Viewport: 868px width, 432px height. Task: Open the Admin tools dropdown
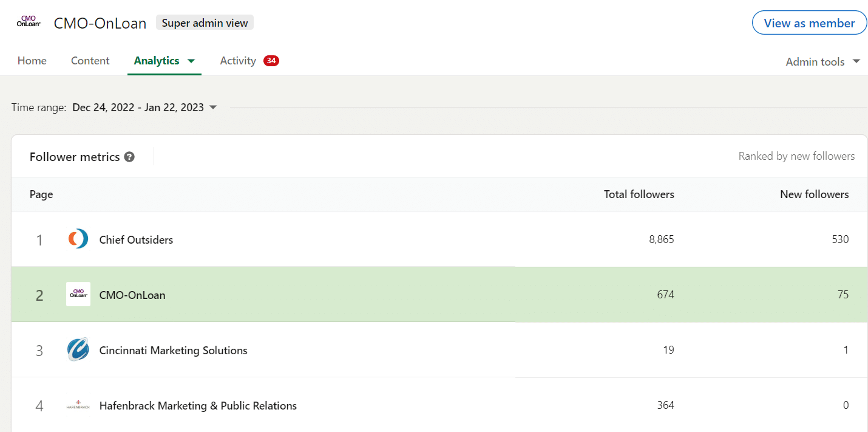tap(823, 61)
